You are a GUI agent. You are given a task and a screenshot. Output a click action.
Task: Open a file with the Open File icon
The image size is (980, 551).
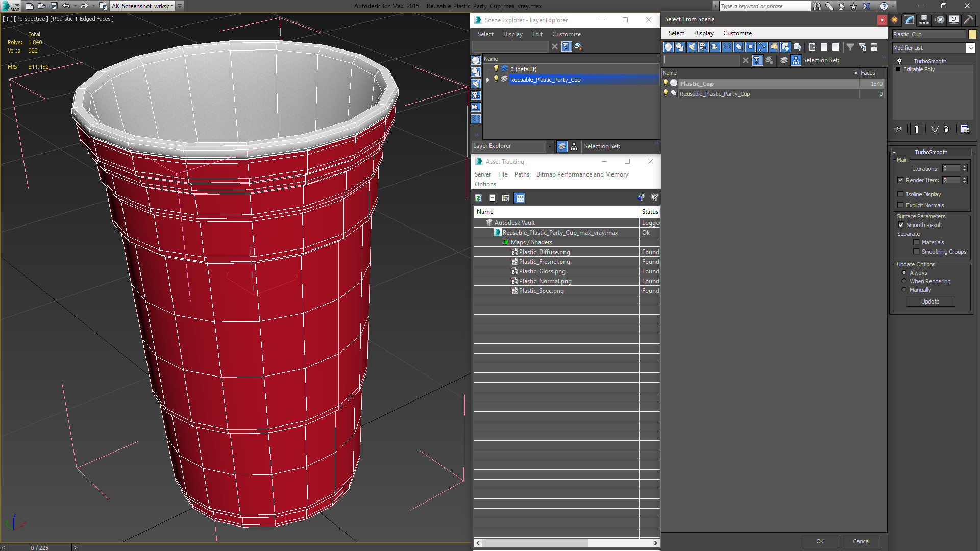[42, 6]
